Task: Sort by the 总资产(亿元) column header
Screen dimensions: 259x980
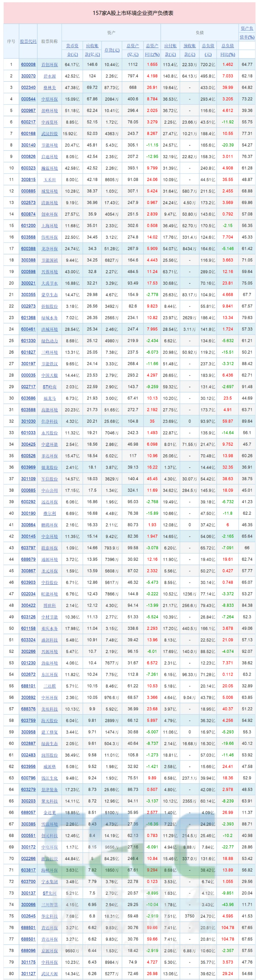Action: coord(133,50)
